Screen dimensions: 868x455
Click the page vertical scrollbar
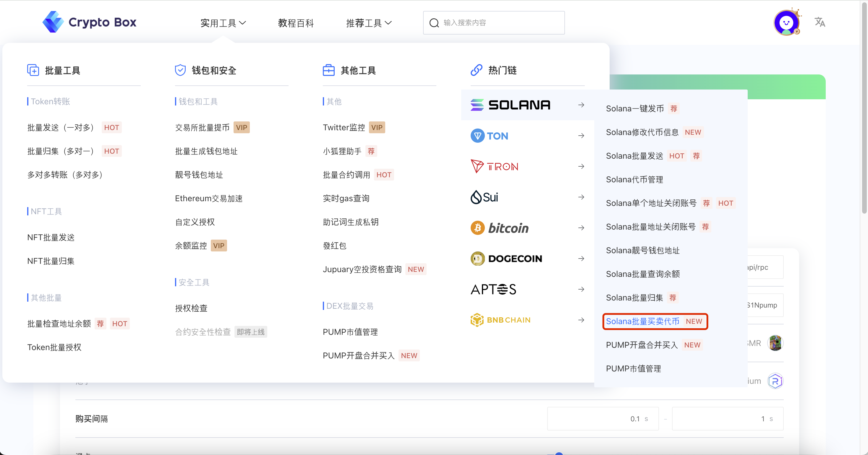[x=864, y=108]
